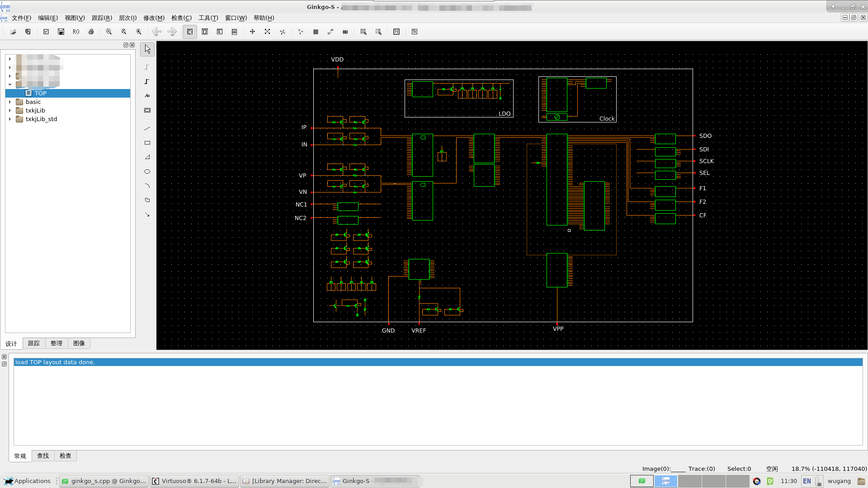This screenshot has height=488, width=868.
Task: Select the ellipse drawing tool
Action: (147, 172)
